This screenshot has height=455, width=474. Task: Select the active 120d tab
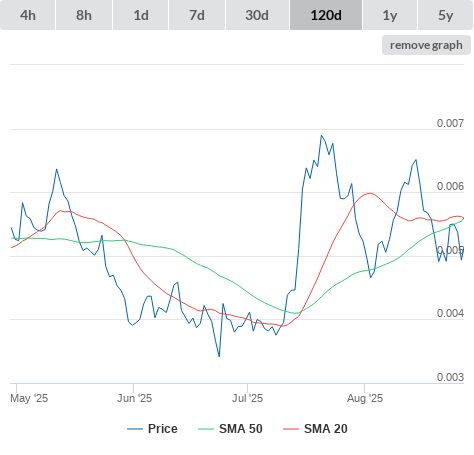[326, 15]
